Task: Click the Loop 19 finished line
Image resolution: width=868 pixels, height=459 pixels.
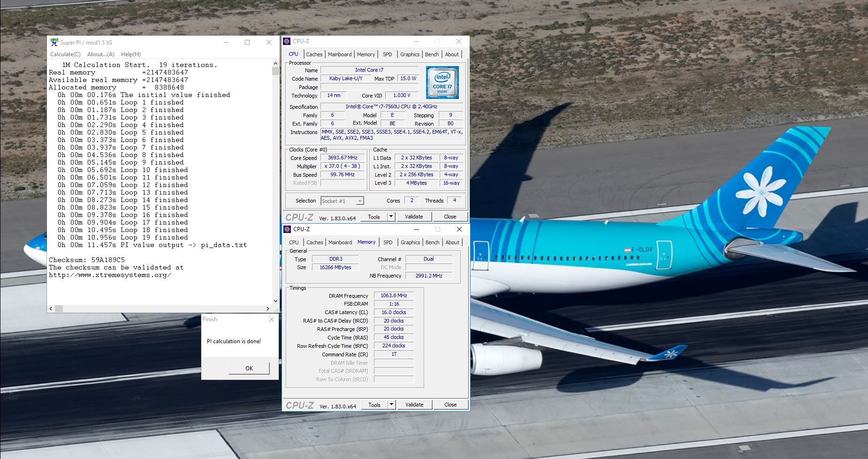Action: 122,237
